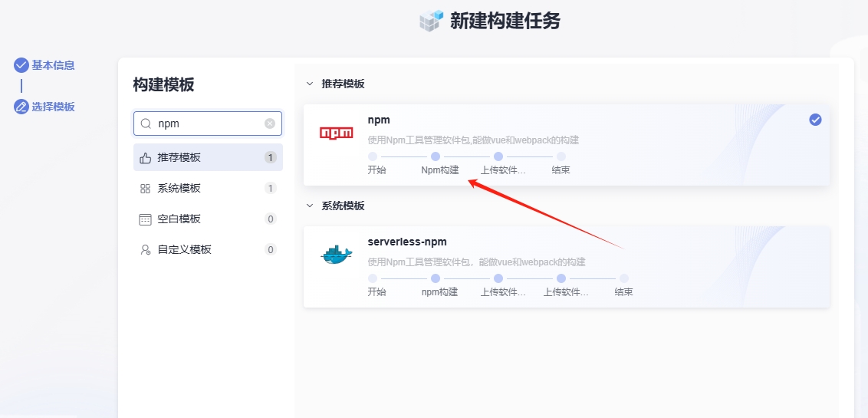The width and height of the screenshot is (868, 418).
Task: Collapse the 推荐模板 section
Action: point(310,84)
